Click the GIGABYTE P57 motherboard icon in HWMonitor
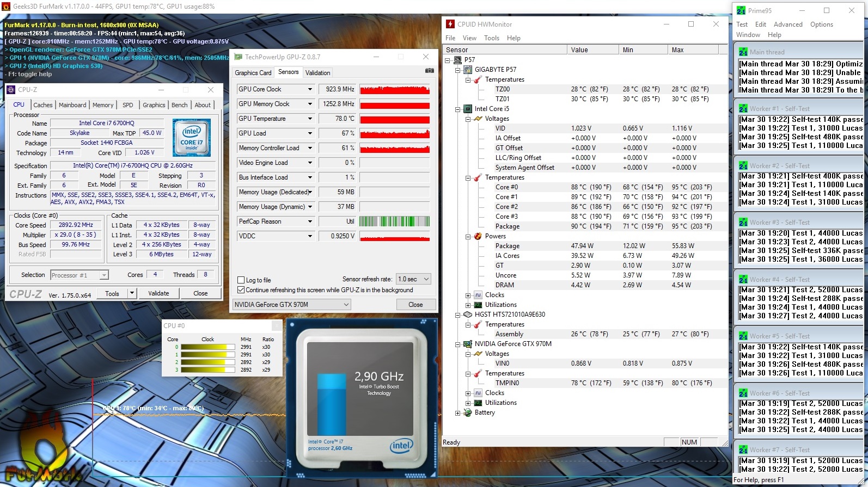Screen dimensions: 868x487 click(468, 70)
